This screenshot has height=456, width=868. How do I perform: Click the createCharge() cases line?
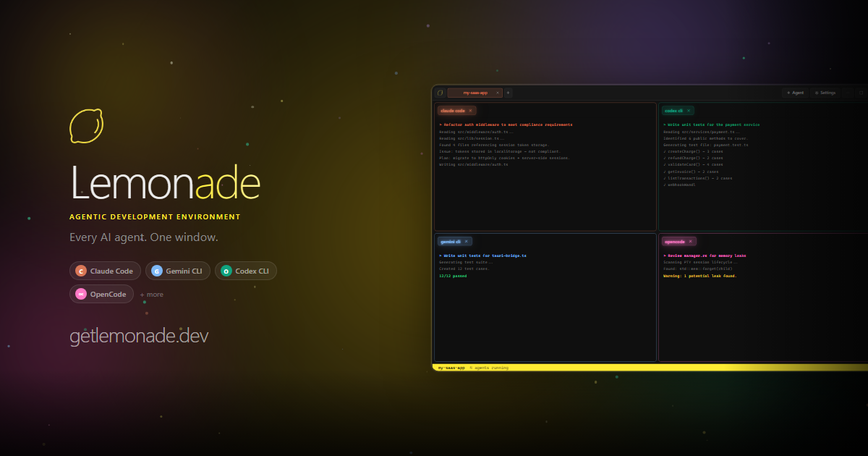[x=693, y=151]
